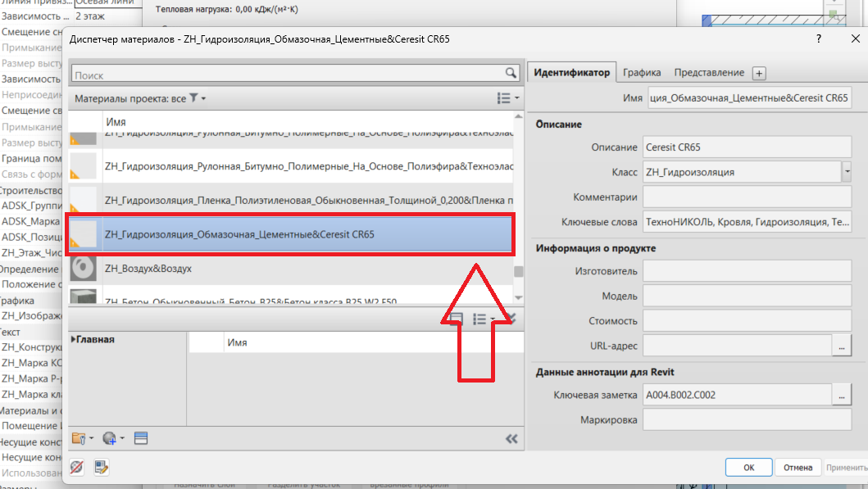
Task: Toggle the library panel display icon
Action: pyautogui.click(x=457, y=319)
